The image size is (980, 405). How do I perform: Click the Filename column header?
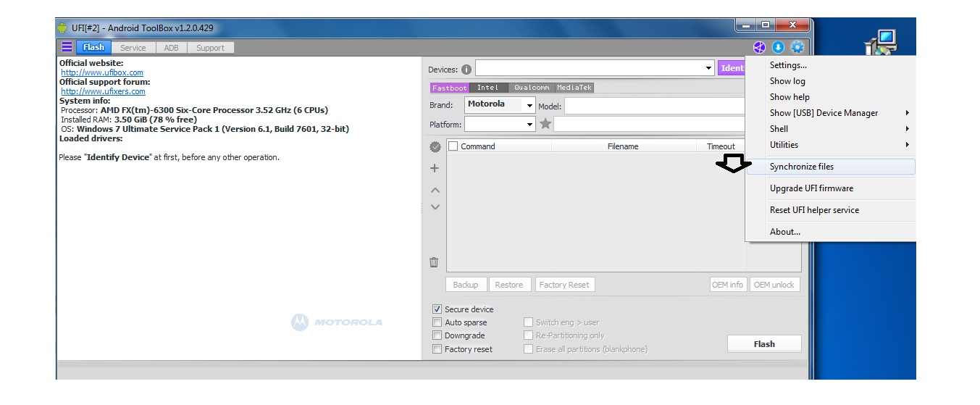click(x=623, y=146)
